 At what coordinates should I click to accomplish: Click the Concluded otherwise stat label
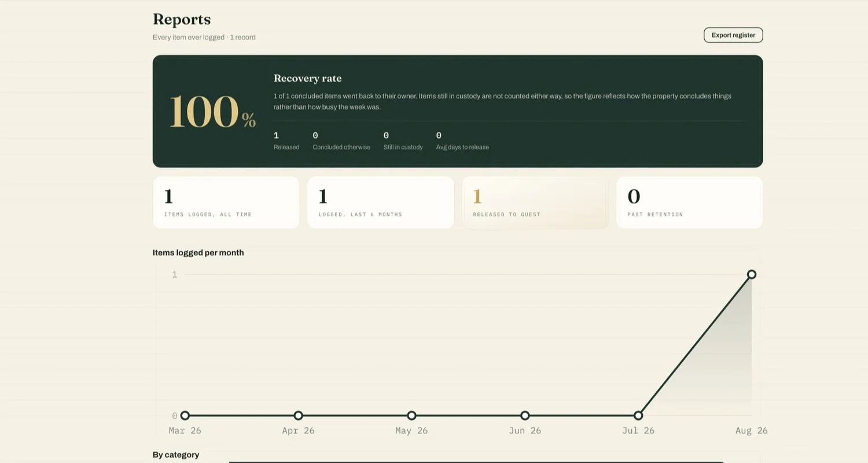pyautogui.click(x=341, y=147)
